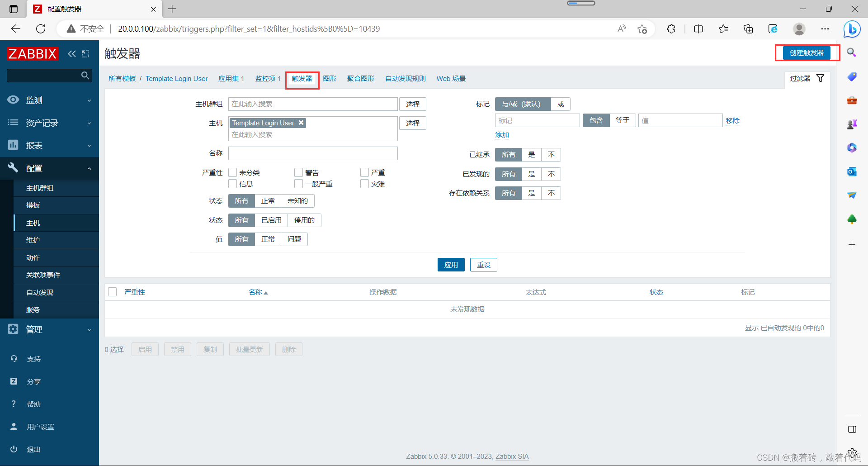Click the filter funnel icon

pos(820,78)
